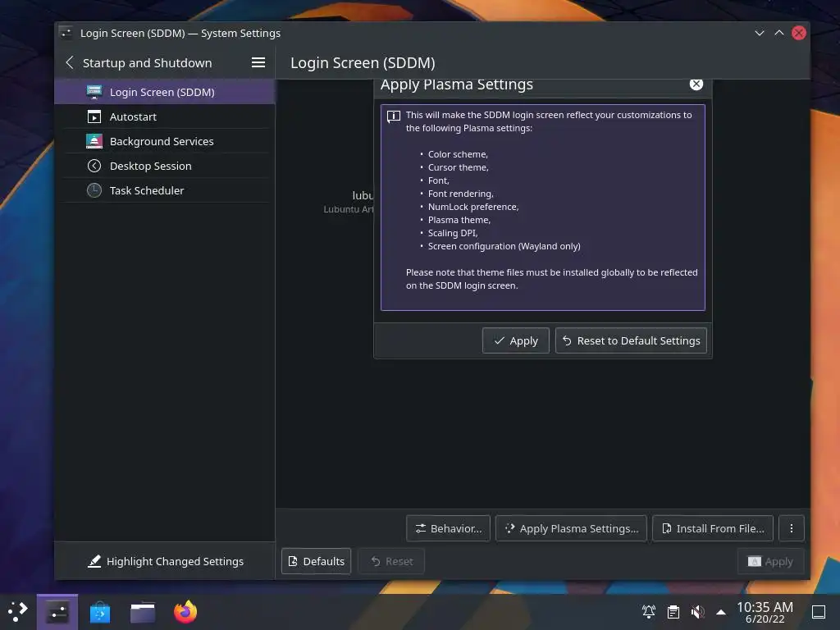840x630 pixels.
Task: Click Apply in the Plasma Settings dialog
Action: pyautogui.click(x=516, y=340)
